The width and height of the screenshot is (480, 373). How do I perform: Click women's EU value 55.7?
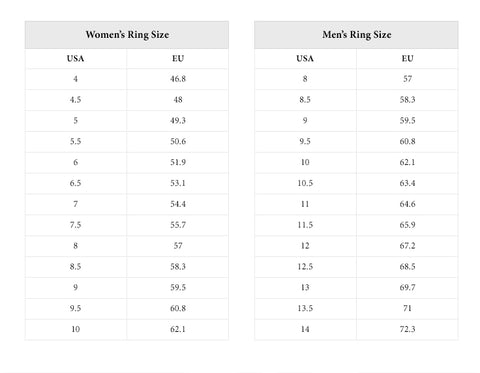click(178, 225)
